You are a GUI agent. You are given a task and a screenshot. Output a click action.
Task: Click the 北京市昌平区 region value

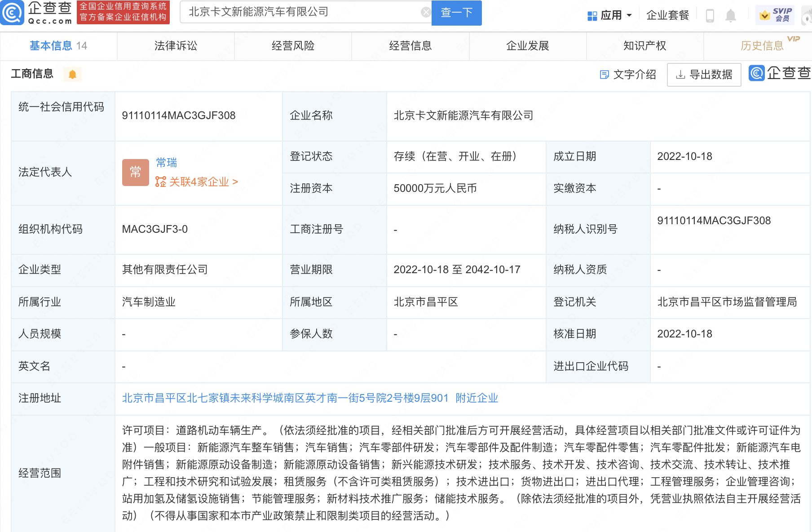pos(426,302)
